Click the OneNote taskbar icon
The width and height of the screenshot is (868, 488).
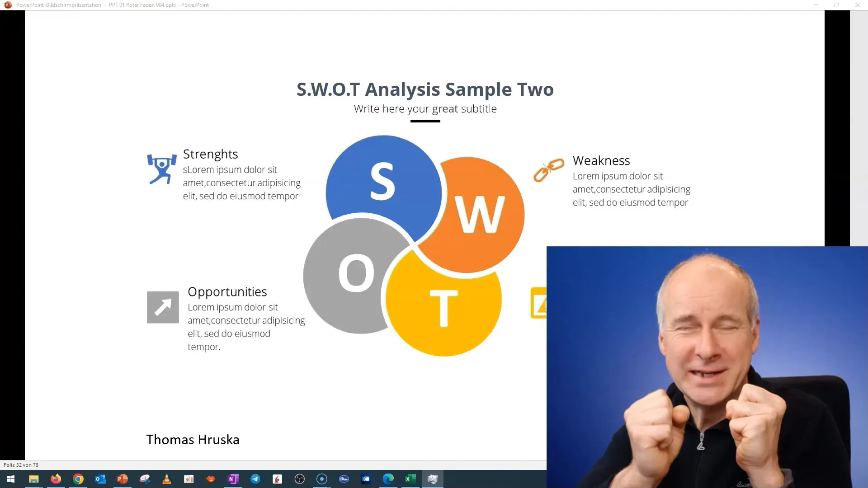(232, 479)
